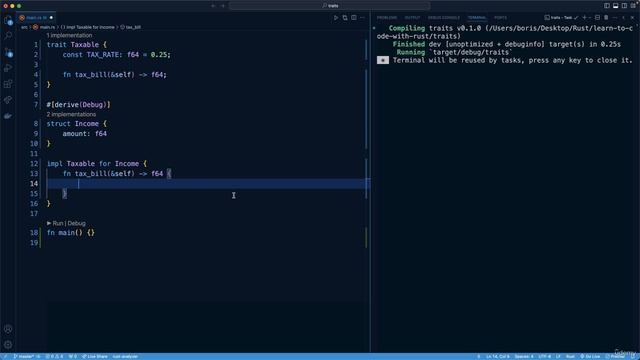This screenshot has height=360, width=640.
Task: Toggle the secondary sidebar layout icon
Action: click(x=624, y=6)
